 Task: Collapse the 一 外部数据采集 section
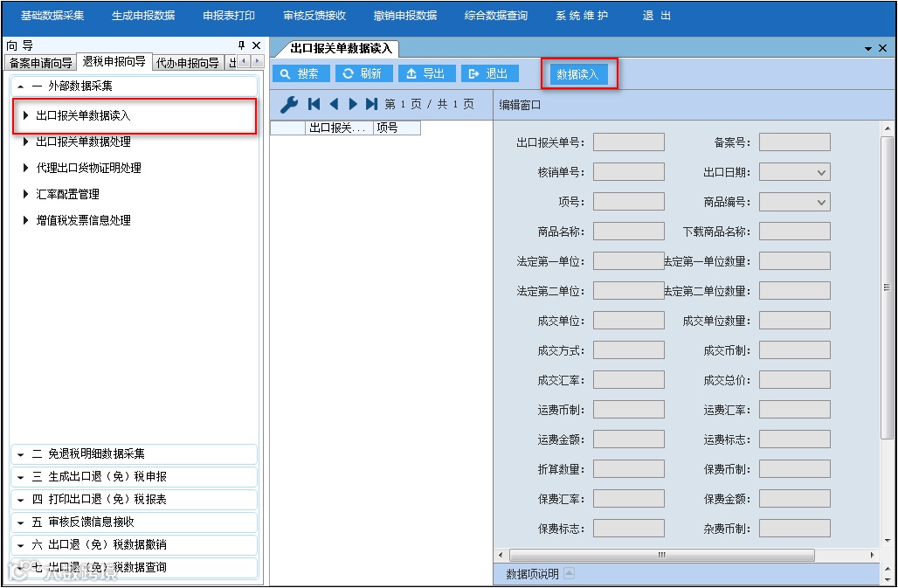tap(134, 86)
